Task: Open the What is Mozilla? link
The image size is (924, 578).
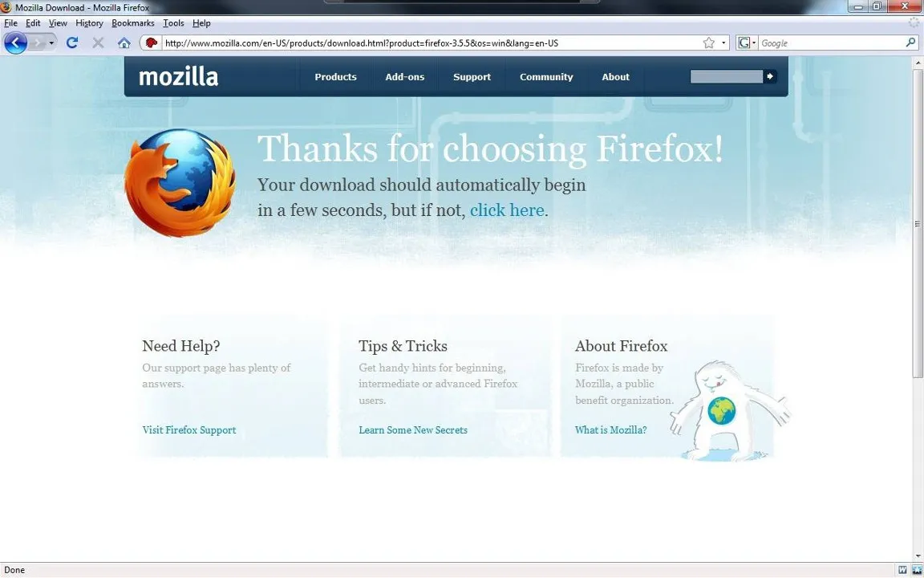Action: tap(610, 430)
